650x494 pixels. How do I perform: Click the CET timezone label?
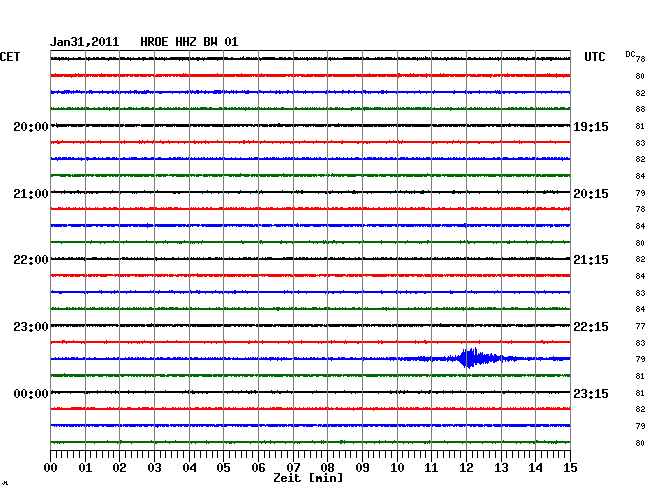(10, 57)
